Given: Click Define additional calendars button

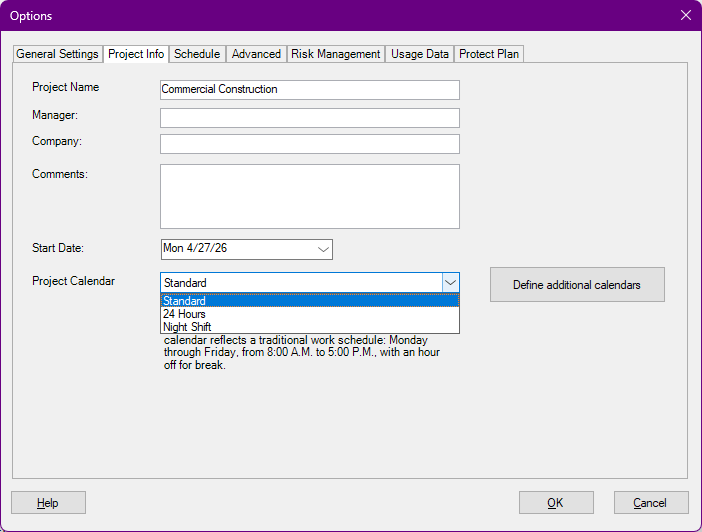Looking at the screenshot, I should (577, 285).
